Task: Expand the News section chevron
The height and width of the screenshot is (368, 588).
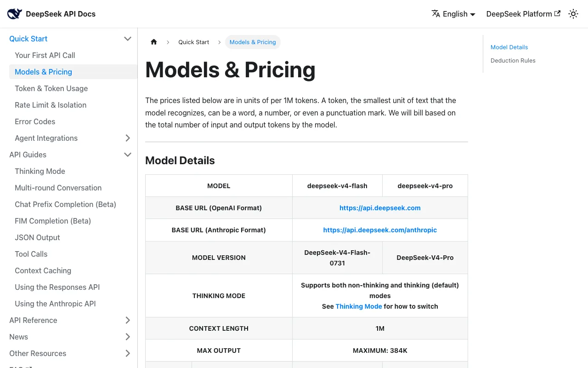Action: (128, 337)
